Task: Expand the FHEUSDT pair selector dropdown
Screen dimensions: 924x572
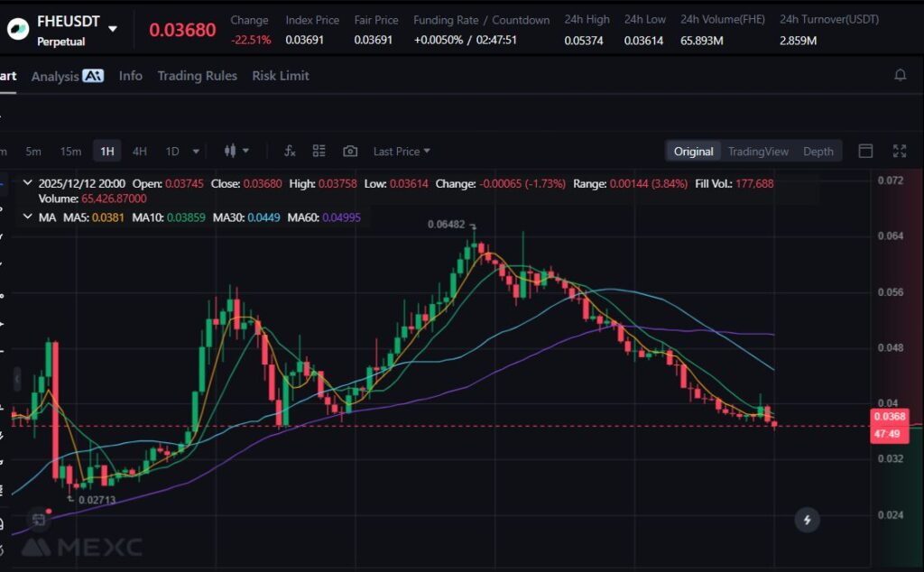Action: (113, 29)
